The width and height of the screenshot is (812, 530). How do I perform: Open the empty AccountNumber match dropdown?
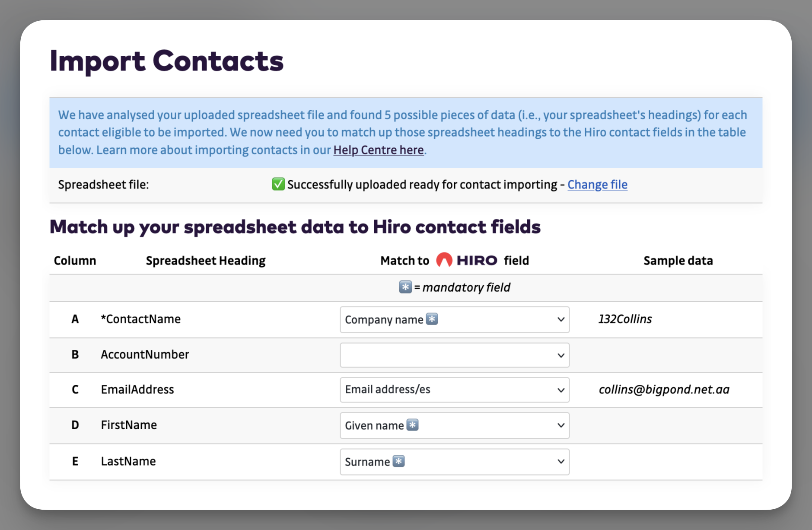[454, 355]
